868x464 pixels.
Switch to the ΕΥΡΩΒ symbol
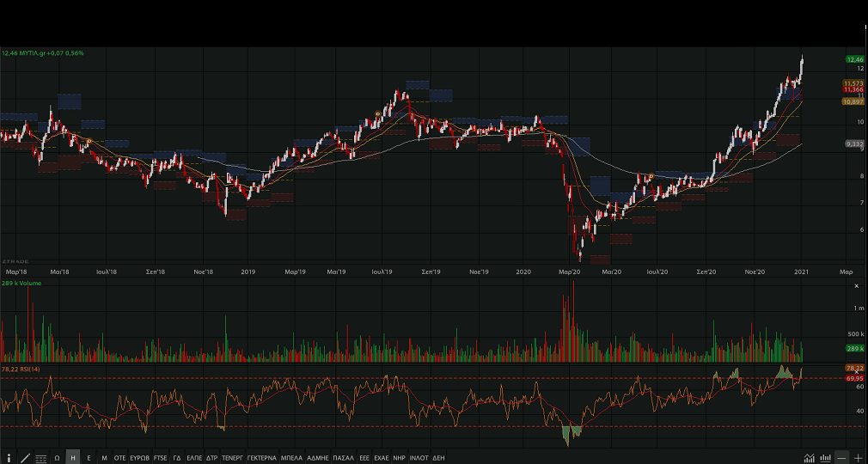140,458
